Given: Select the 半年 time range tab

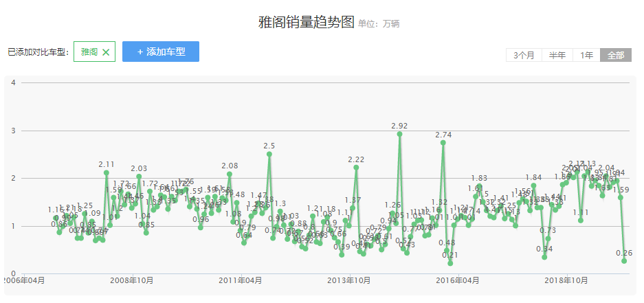Looking at the screenshot, I should pyautogui.click(x=557, y=56).
